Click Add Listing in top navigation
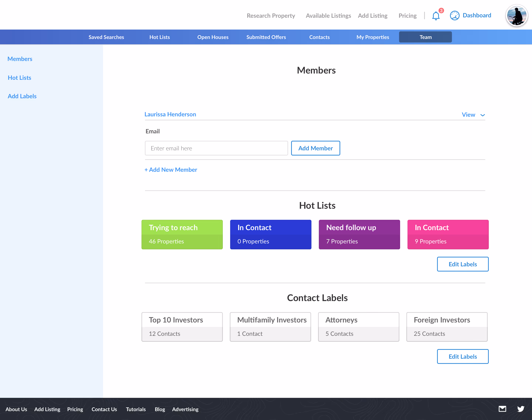Image resolution: width=532 pixels, height=420 pixels. click(x=373, y=16)
